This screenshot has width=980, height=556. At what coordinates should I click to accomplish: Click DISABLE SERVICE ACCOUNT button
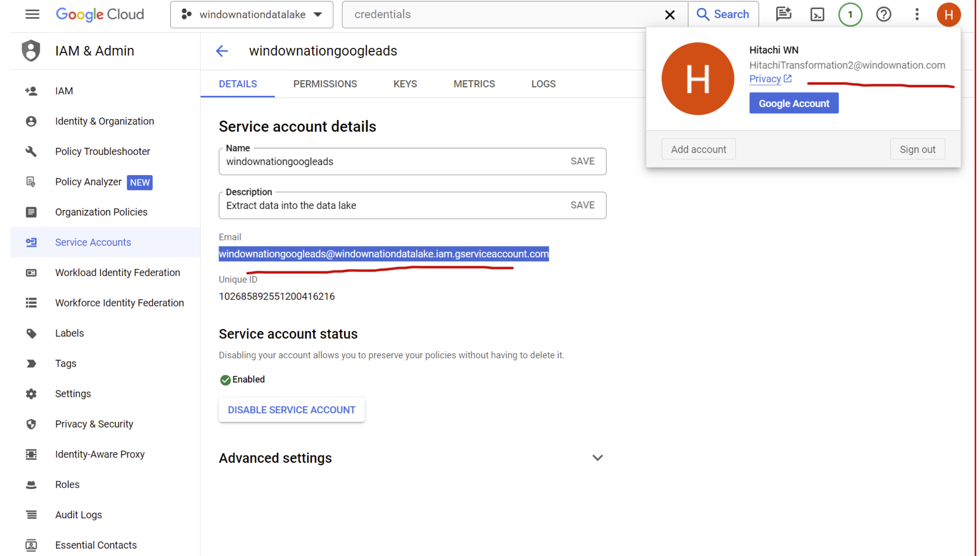tap(292, 410)
